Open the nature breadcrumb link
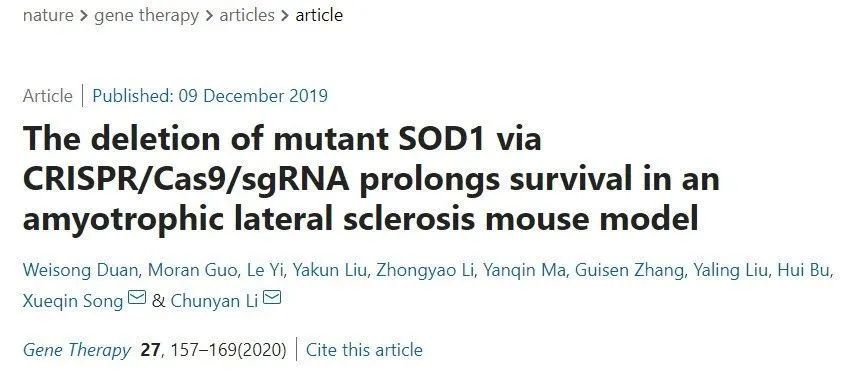Image resolution: width=859 pixels, height=373 pixels. tap(48, 15)
